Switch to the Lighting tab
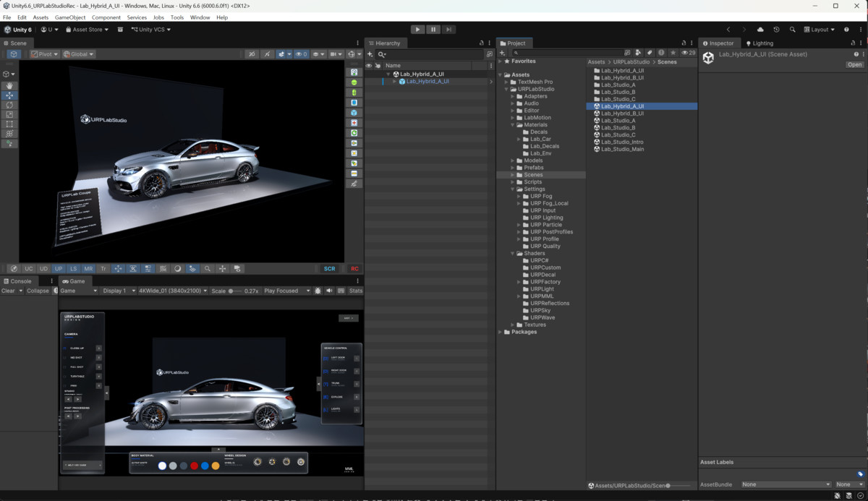The height and width of the screenshot is (501, 868). [x=759, y=43]
